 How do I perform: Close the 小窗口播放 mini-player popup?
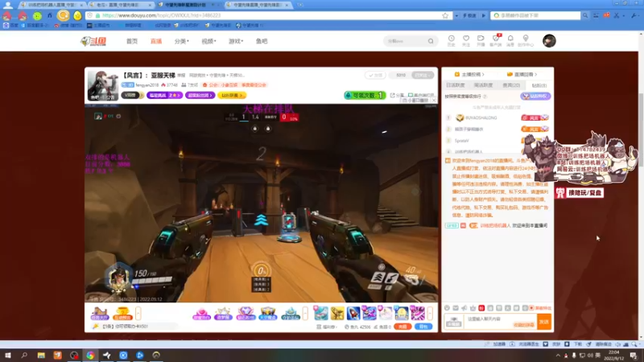pyautogui.click(x=434, y=101)
